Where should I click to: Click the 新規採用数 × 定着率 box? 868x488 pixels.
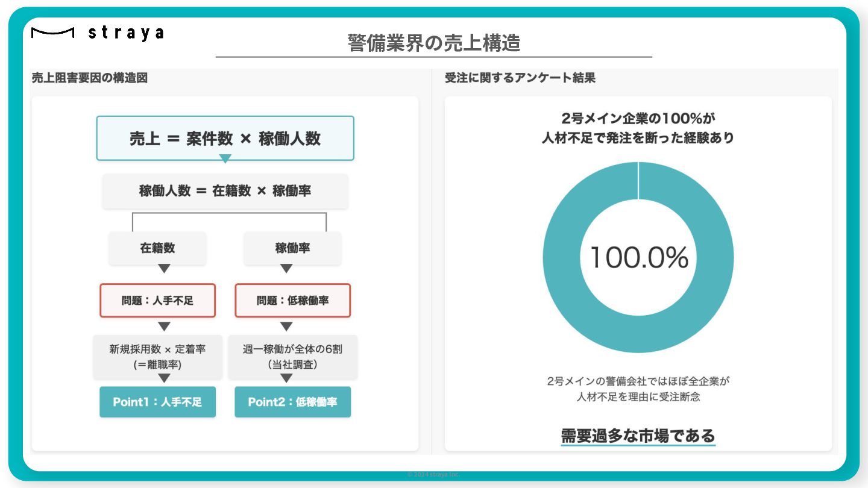coord(157,357)
